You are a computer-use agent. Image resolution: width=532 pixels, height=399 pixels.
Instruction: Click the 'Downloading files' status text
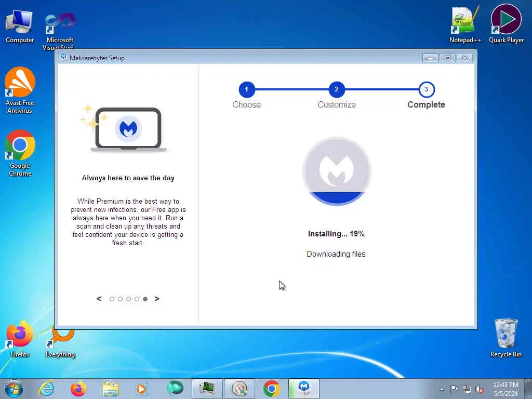click(336, 254)
